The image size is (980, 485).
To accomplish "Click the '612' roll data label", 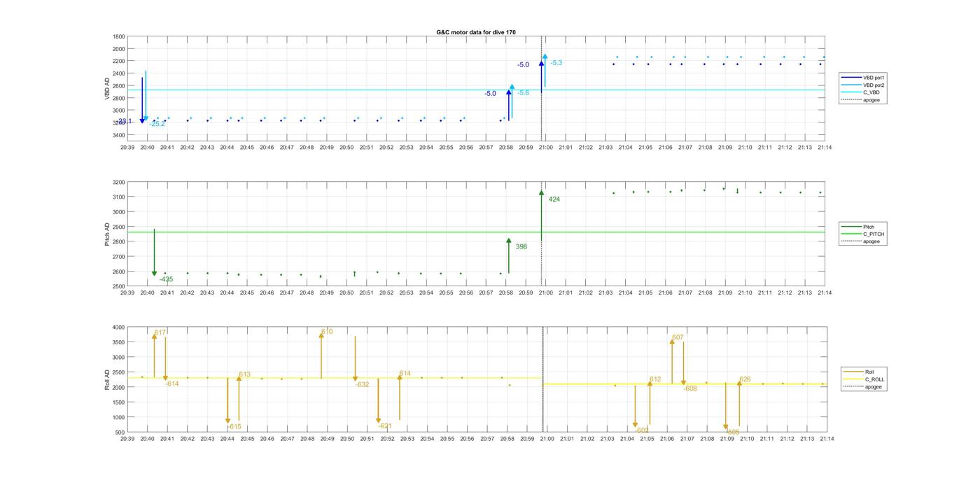I will click(655, 379).
